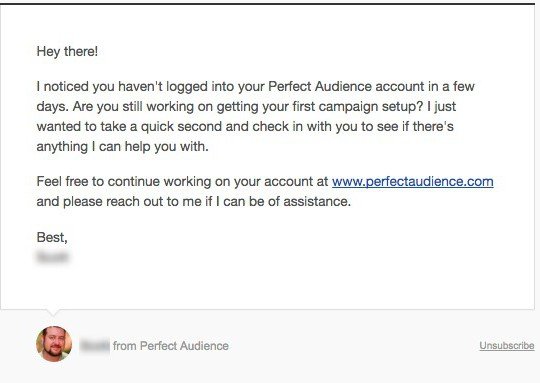
Task: Click the line starting "days. Are you still"
Action: click(x=246, y=107)
